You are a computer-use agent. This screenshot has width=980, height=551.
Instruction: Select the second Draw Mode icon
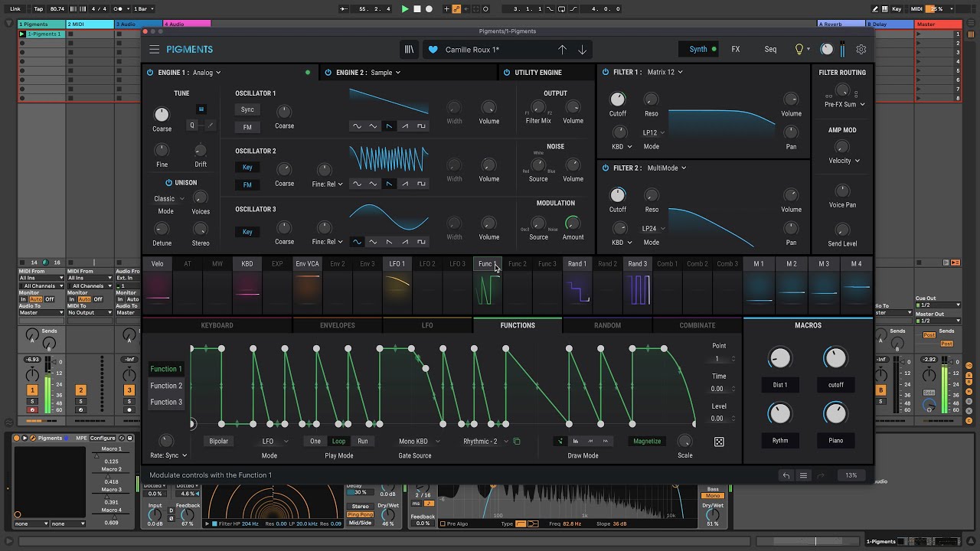pyautogui.click(x=575, y=441)
